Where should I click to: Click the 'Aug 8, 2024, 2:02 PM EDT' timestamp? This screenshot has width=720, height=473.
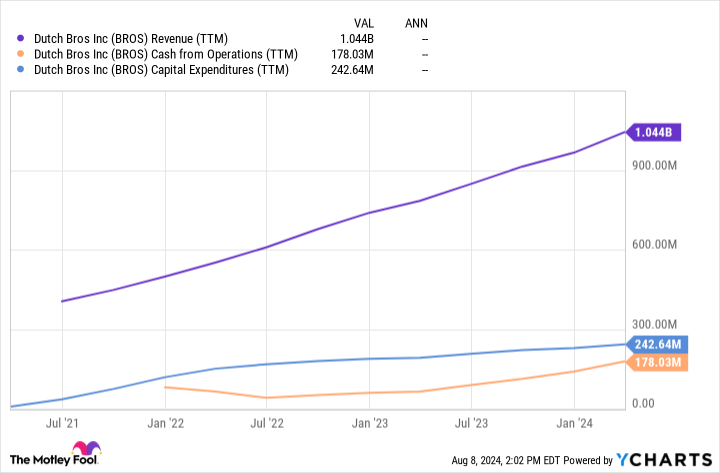tap(506, 461)
